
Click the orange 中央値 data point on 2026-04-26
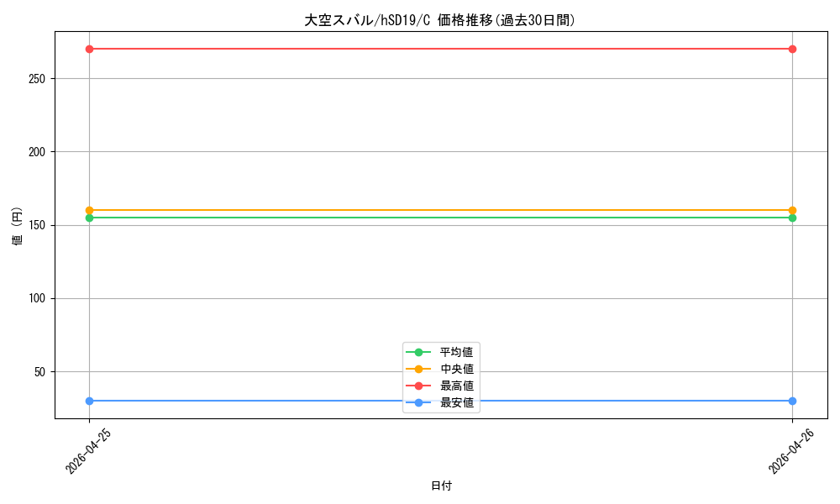pyautogui.click(x=792, y=211)
